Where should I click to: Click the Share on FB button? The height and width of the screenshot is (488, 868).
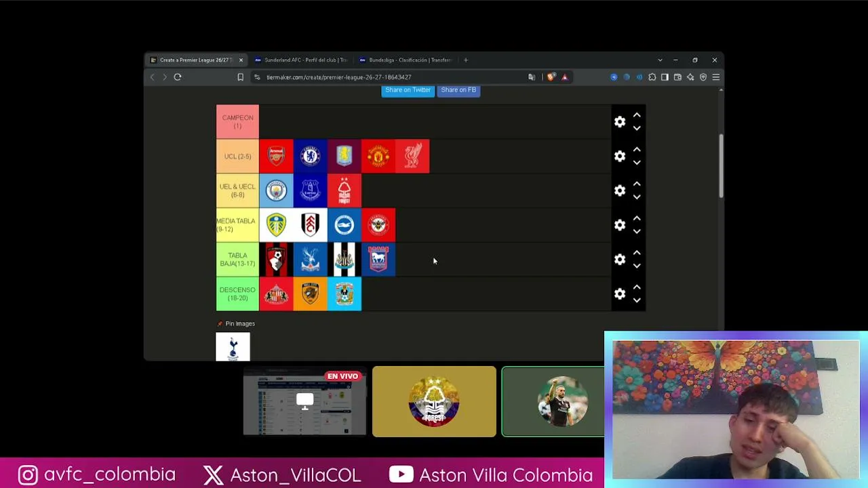[x=458, y=90]
